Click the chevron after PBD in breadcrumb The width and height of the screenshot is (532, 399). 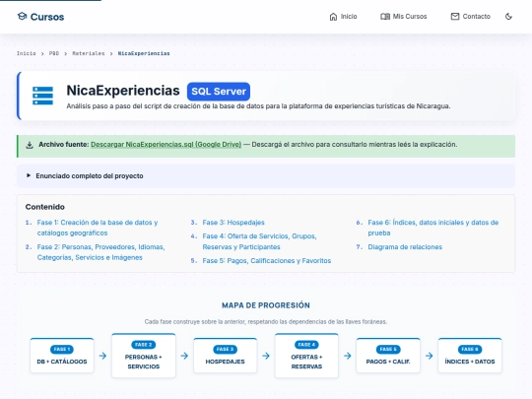(x=65, y=53)
